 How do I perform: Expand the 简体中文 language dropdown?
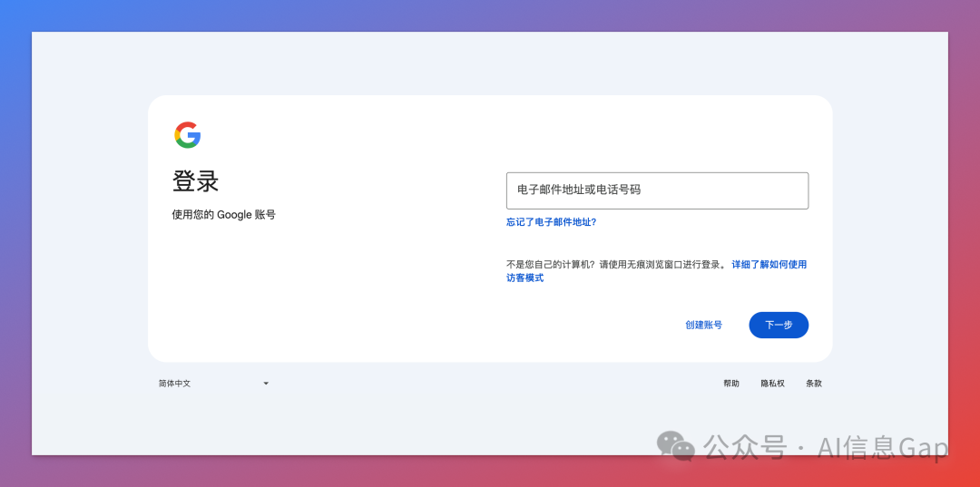(214, 384)
